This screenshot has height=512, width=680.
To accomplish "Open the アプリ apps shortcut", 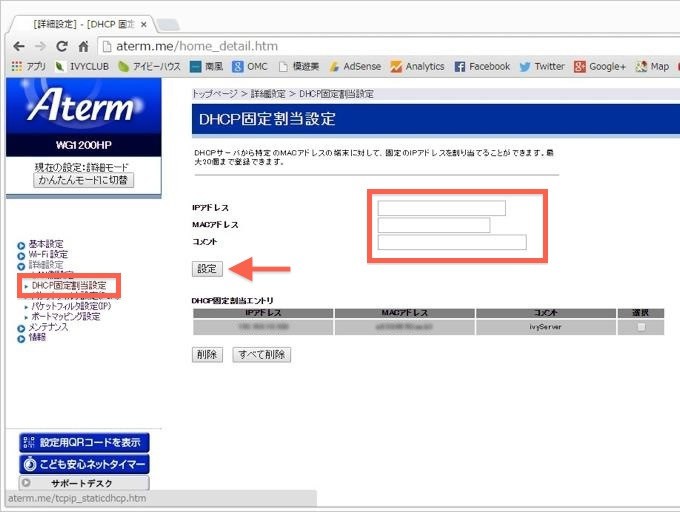I will click(28, 67).
